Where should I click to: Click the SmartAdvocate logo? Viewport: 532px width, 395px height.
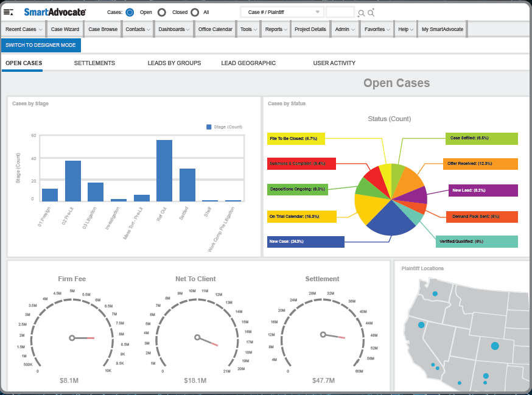55,12
